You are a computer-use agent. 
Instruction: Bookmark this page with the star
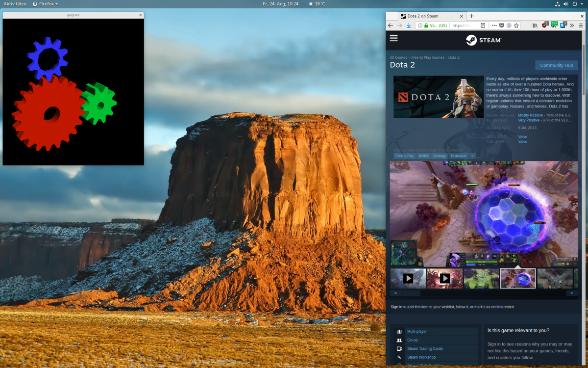516,26
